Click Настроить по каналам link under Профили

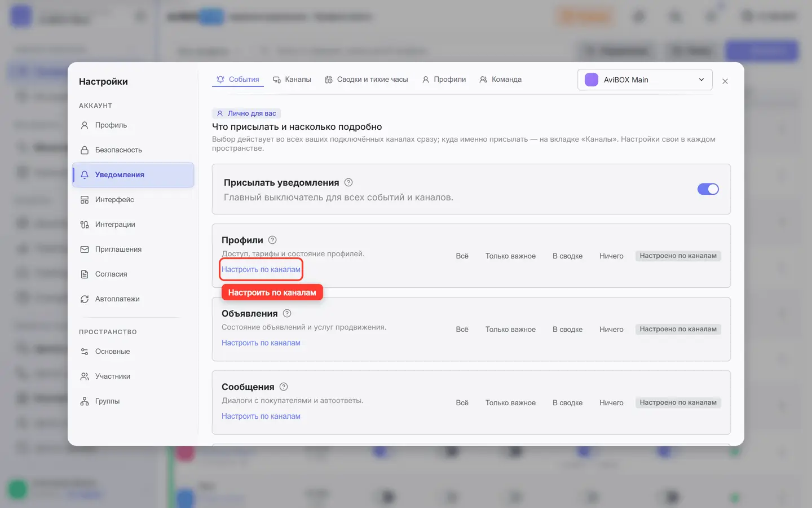click(261, 269)
